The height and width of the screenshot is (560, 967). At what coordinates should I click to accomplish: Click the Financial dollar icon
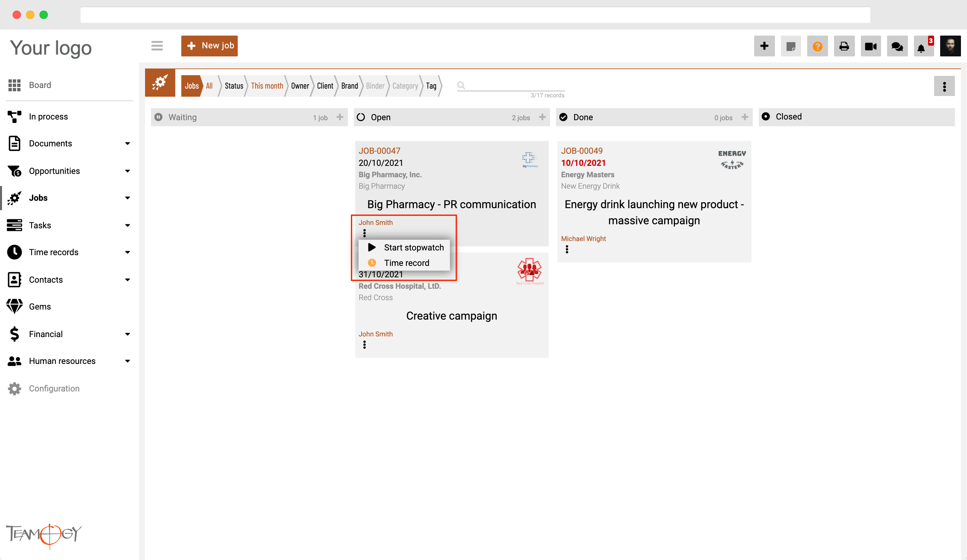point(14,334)
